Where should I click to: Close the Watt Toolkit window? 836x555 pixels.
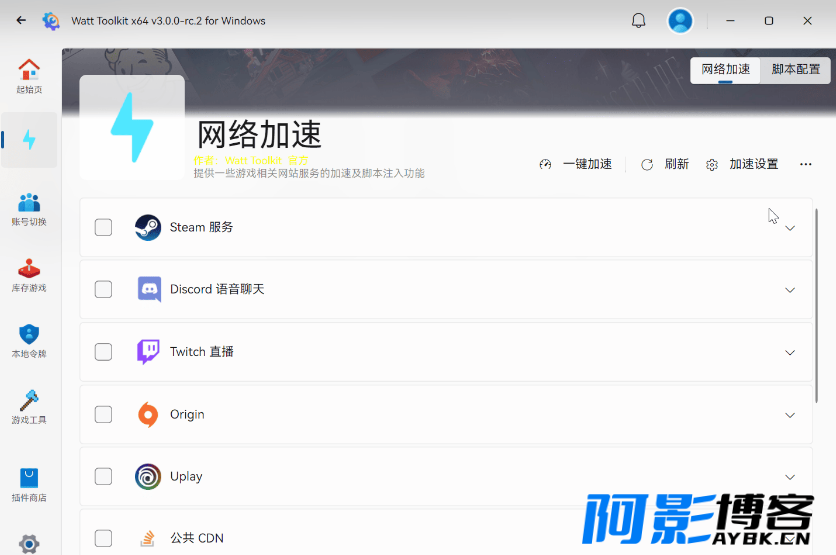point(807,21)
